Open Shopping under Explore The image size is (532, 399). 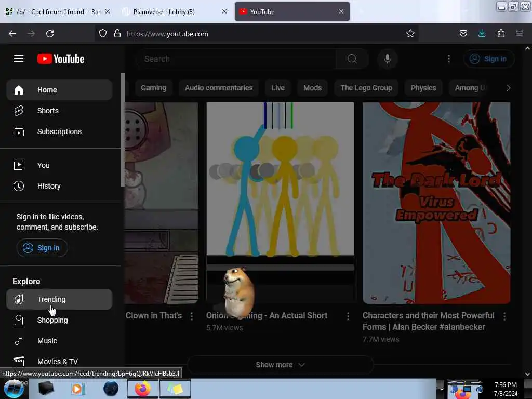(x=59, y=320)
